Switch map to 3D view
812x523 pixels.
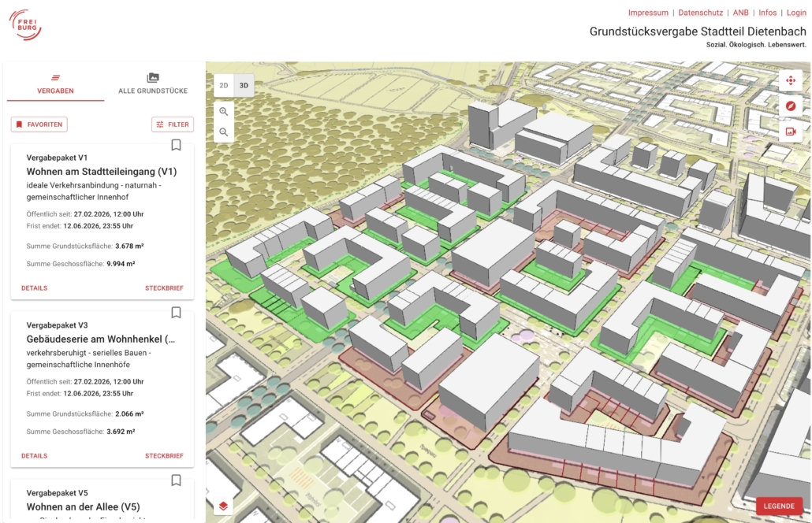(x=244, y=85)
